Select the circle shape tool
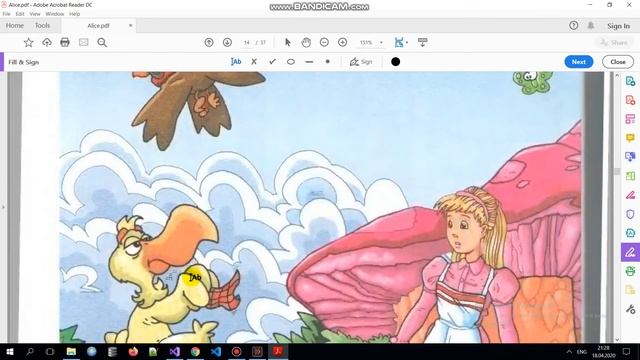This screenshot has width=640, height=360. pos(291,62)
